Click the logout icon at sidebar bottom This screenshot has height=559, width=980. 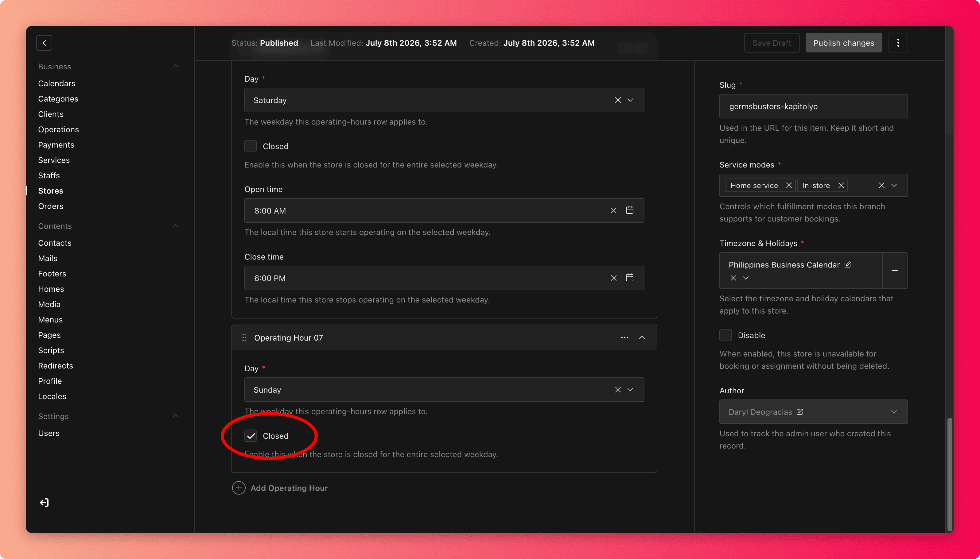pyautogui.click(x=44, y=503)
